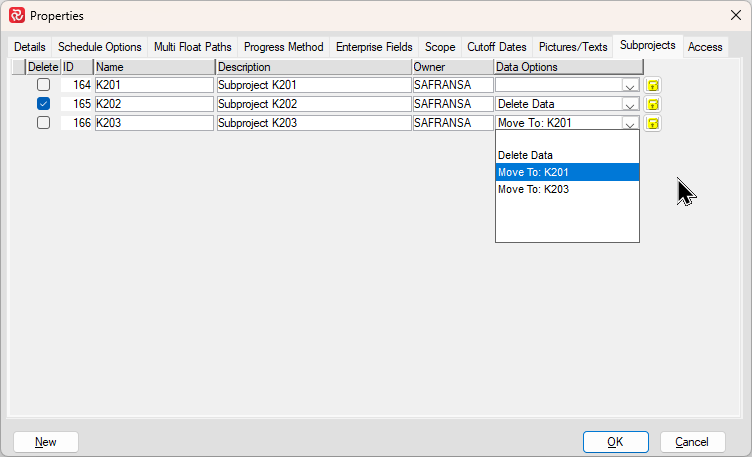The image size is (752, 457).
Task: Click the Name field containing K201
Action: [154, 85]
